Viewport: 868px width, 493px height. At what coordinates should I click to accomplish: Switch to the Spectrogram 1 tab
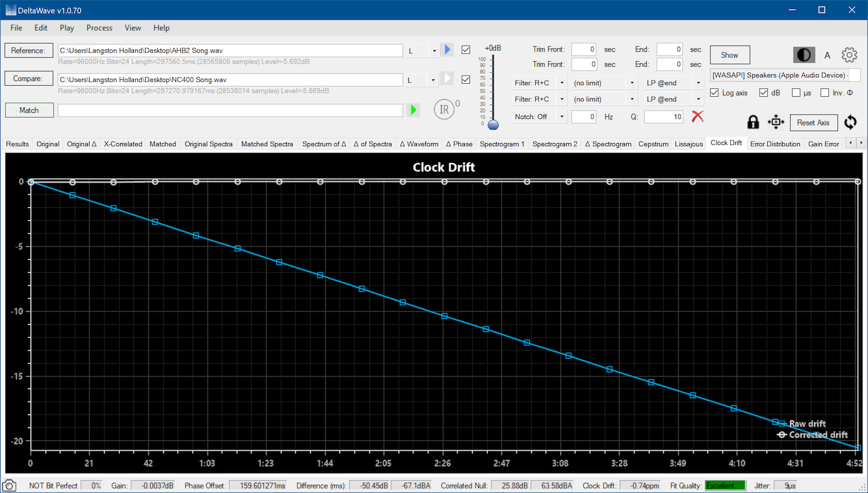pos(503,144)
